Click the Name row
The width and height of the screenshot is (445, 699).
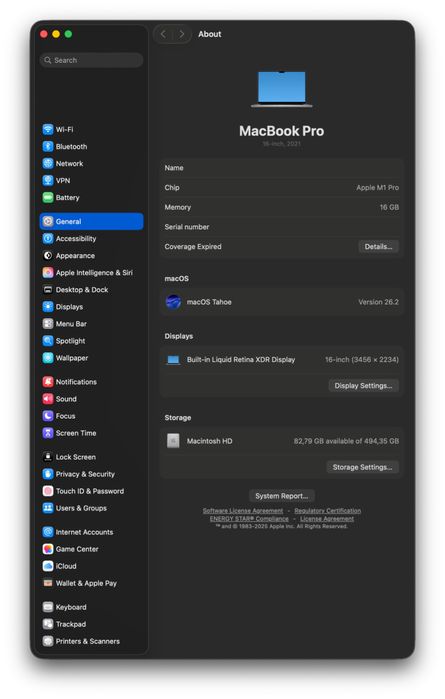(x=281, y=168)
